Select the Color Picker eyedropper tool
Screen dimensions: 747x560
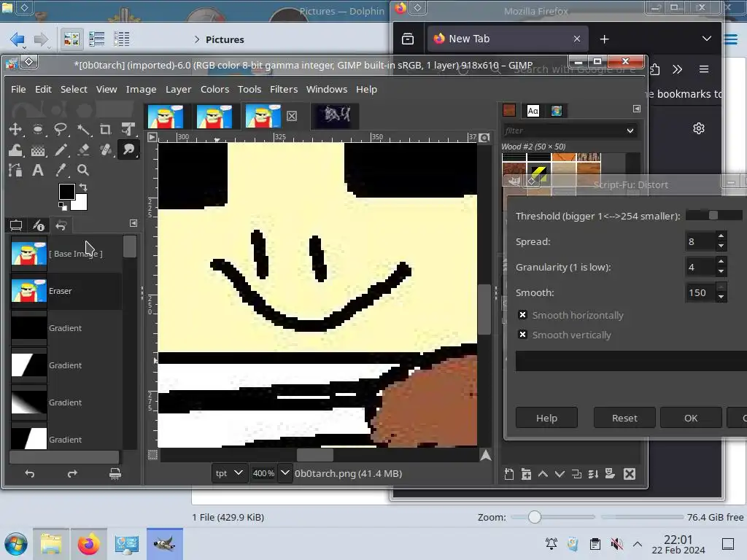(x=61, y=170)
